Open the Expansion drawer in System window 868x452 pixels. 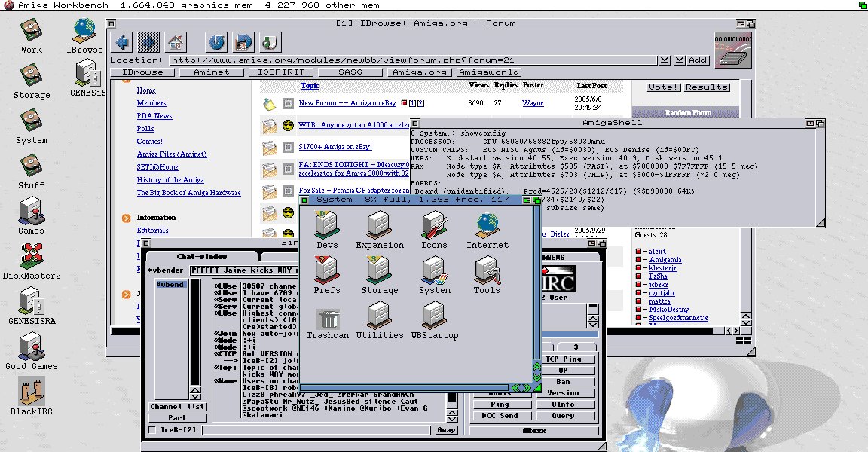[x=380, y=231]
